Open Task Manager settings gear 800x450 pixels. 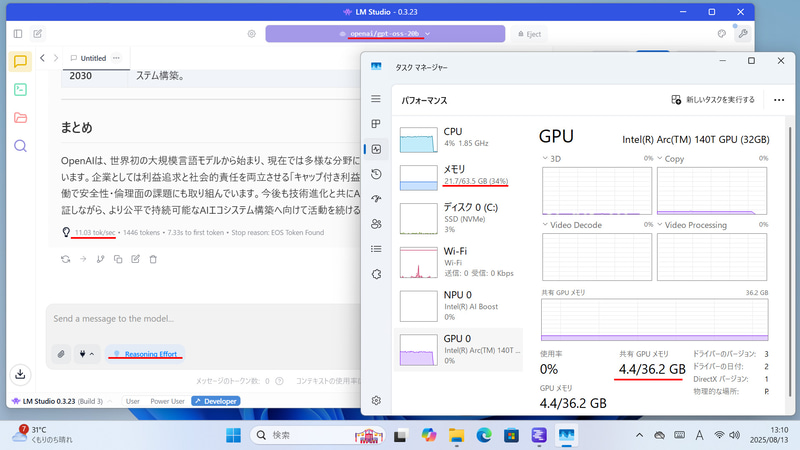(376, 401)
